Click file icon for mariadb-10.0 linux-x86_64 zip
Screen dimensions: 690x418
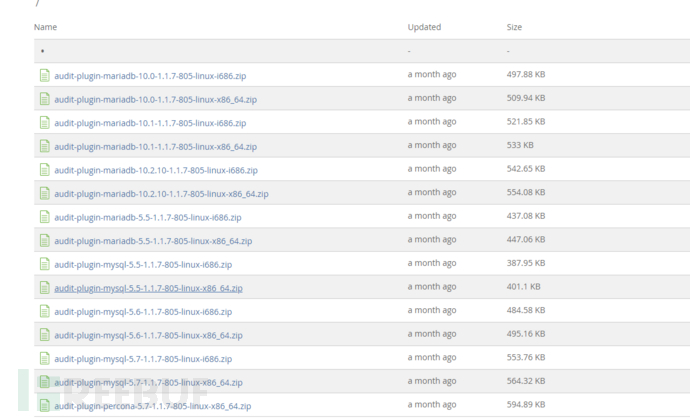point(44,99)
